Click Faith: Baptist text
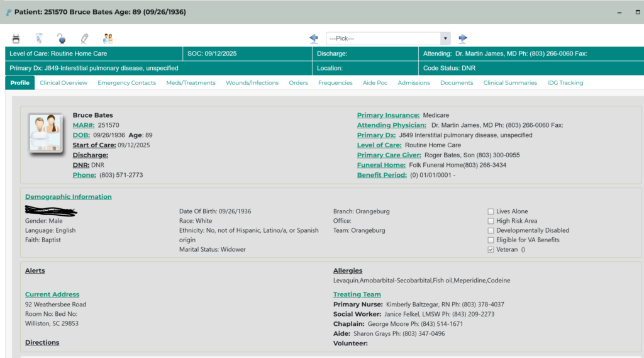 tap(43, 240)
